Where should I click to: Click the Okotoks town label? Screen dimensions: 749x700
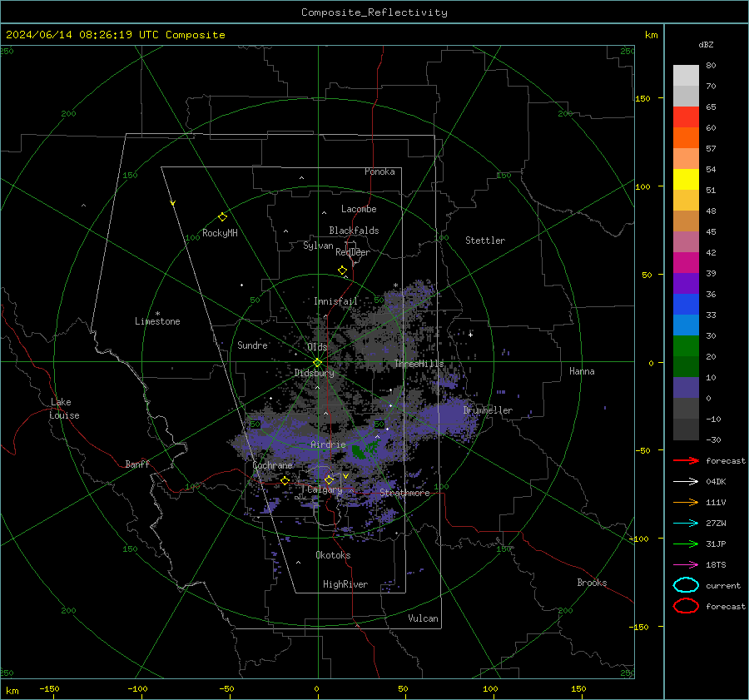333,555
